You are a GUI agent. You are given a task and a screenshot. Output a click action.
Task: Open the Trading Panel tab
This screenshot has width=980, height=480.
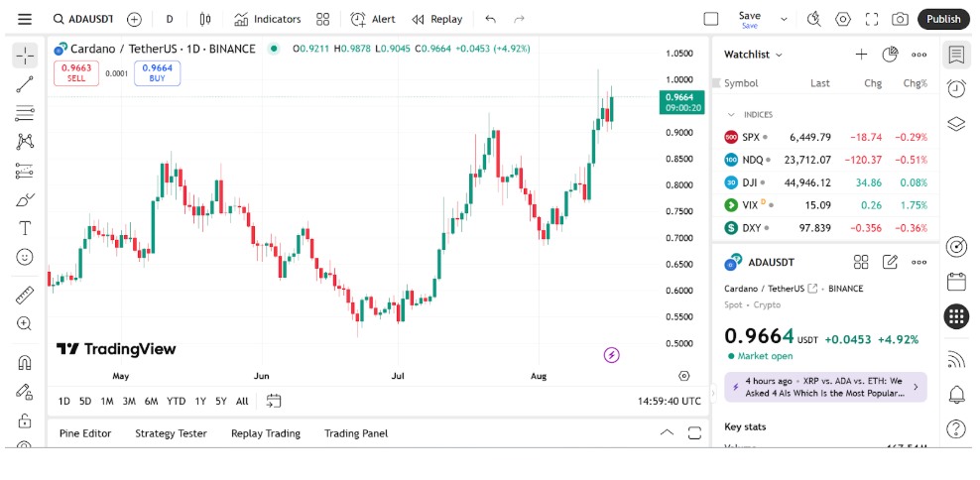pyautogui.click(x=356, y=433)
